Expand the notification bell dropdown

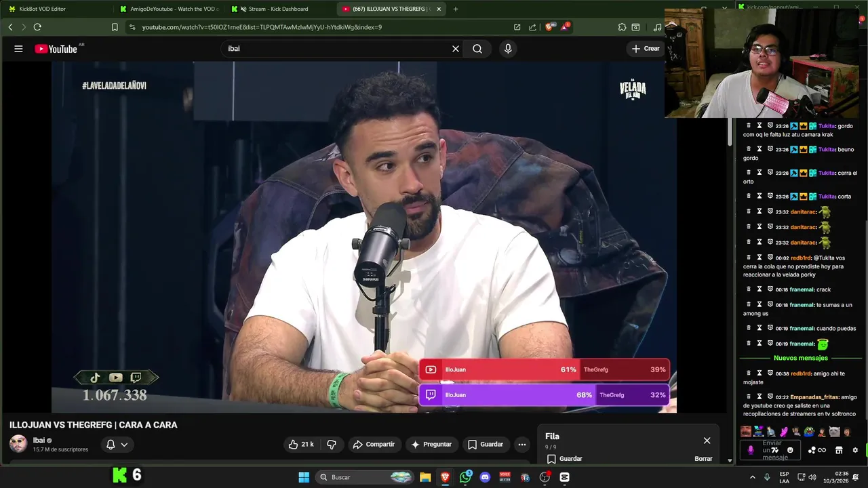coord(117,445)
